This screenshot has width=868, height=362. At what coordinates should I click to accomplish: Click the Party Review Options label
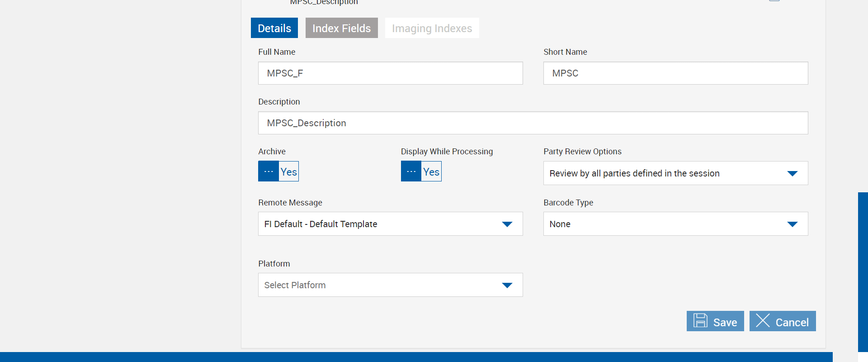582,152
